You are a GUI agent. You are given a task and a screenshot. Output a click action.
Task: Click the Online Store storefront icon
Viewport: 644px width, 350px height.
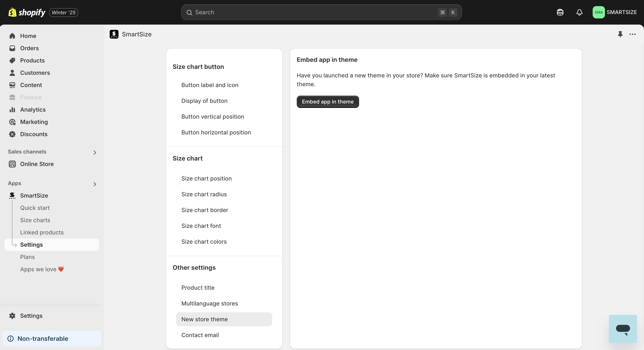pyautogui.click(x=12, y=164)
